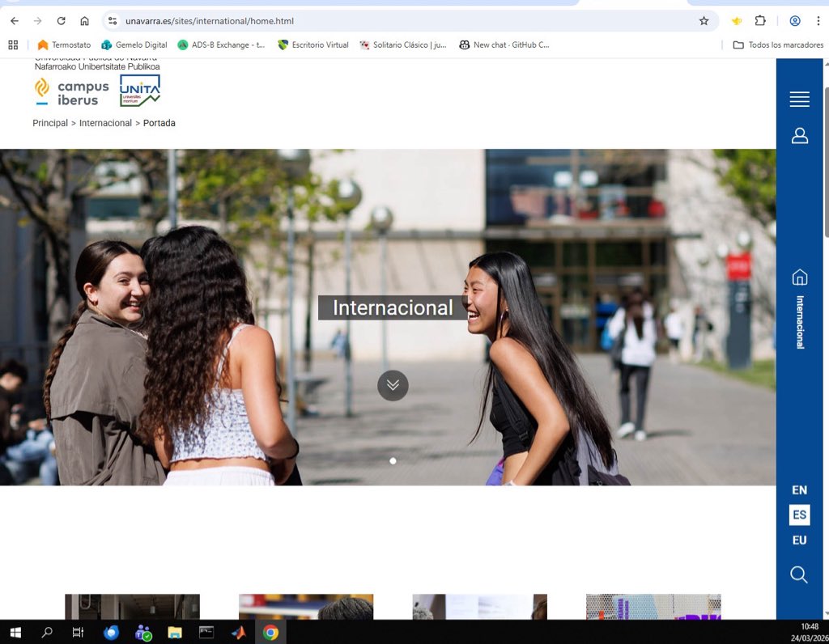Open the Escritorio Virtual bookmark
Screen dimensions: 829x644
point(313,45)
